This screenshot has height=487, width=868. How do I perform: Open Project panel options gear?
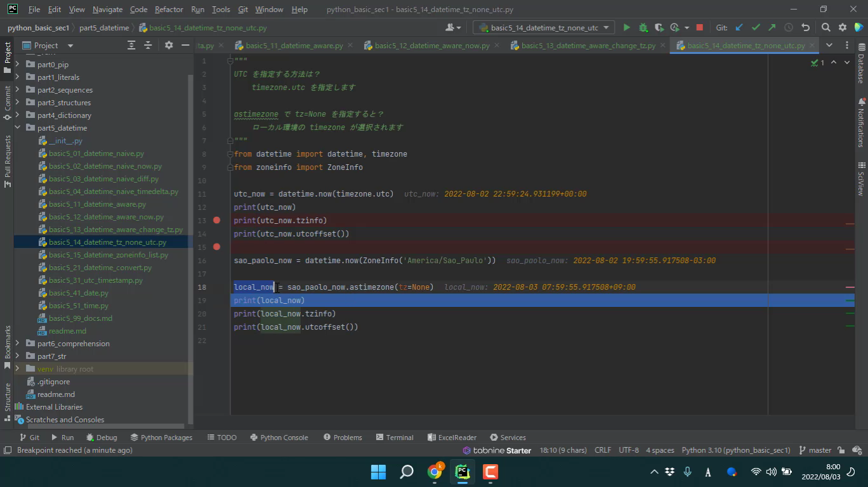(169, 45)
